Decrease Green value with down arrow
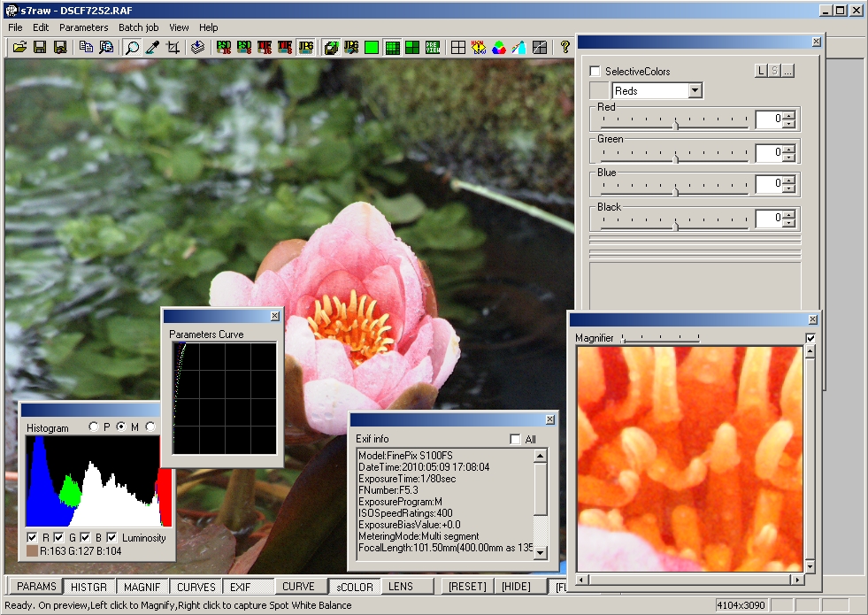The width and height of the screenshot is (868, 615). [x=789, y=156]
